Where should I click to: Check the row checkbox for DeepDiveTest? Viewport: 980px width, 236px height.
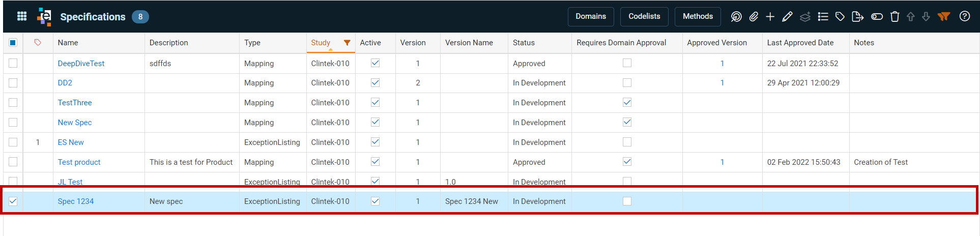[x=13, y=63]
